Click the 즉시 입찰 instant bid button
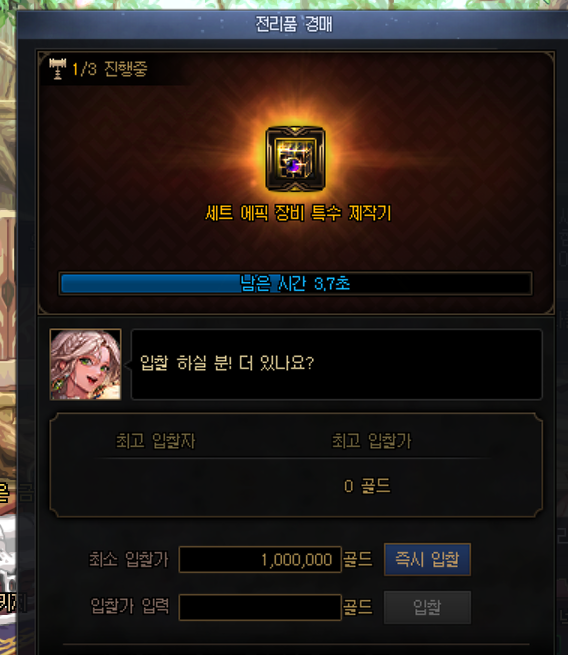Viewport: 568px width, 655px height. tap(427, 559)
